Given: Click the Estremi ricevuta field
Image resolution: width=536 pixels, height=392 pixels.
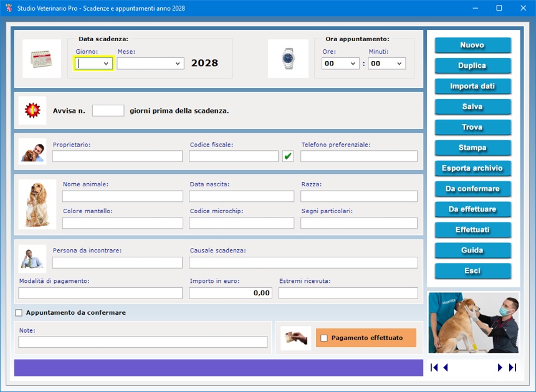Looking at the screenshot, I should tap(348, 293).
